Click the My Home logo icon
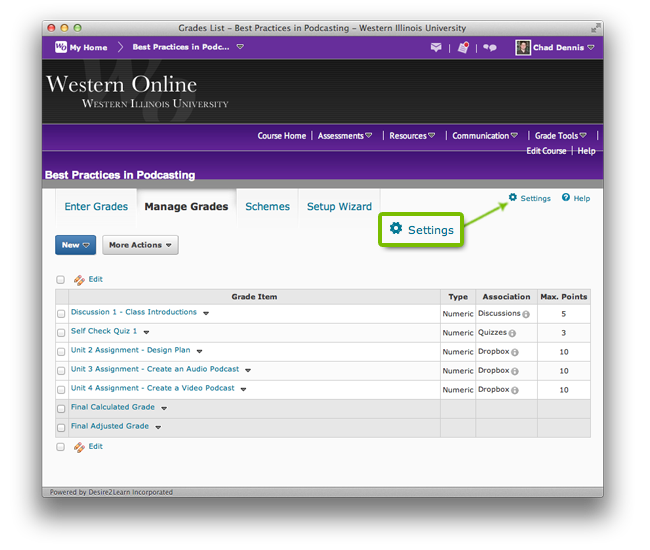 (x=61, y=47)
